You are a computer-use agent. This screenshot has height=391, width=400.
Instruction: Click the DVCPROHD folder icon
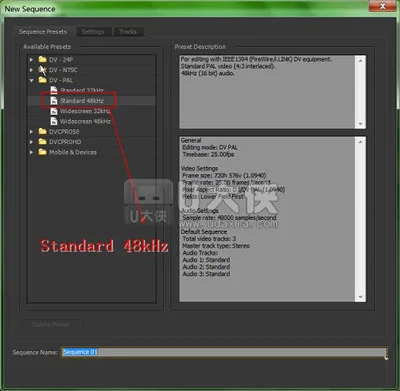point(42,142)
